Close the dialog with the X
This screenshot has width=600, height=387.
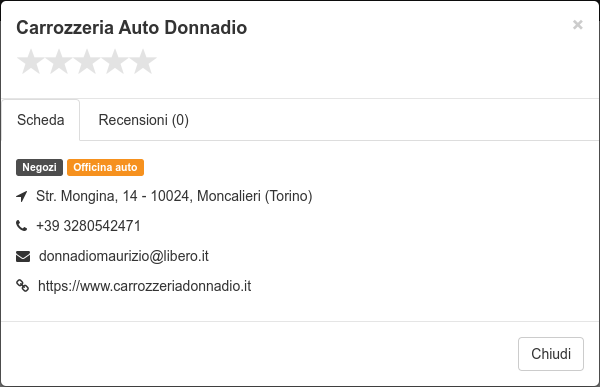(577, 25)
